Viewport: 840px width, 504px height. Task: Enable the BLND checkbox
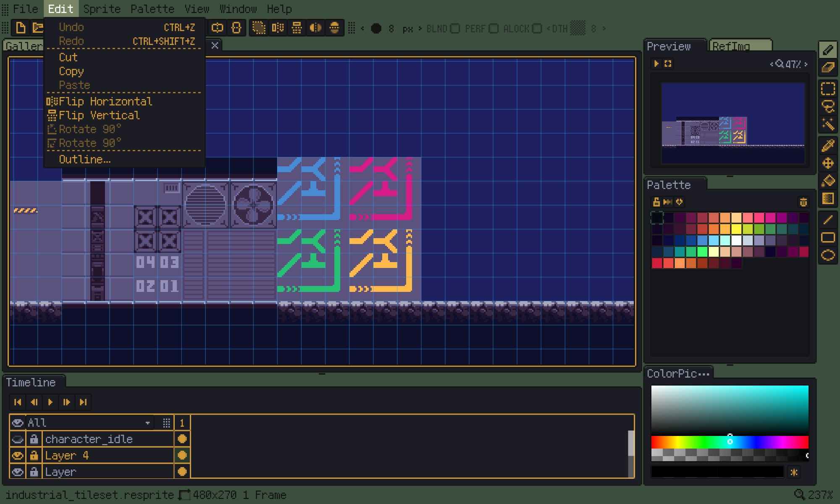tap(455, 29)
